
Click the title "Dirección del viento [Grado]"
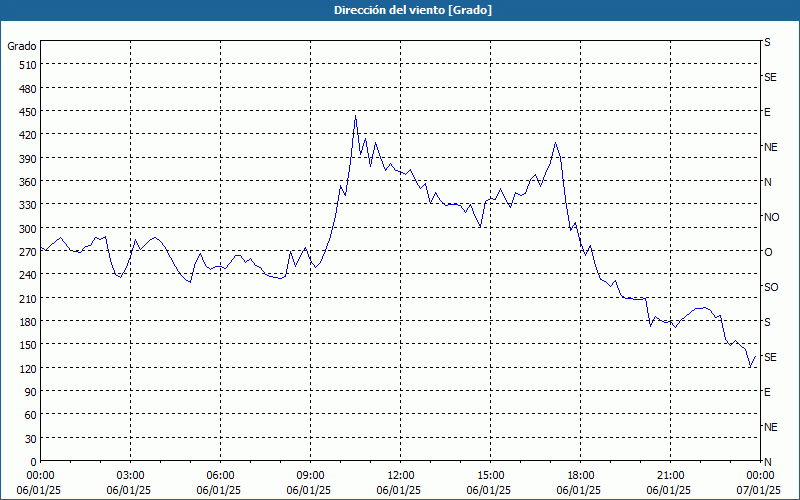point(413,10)
